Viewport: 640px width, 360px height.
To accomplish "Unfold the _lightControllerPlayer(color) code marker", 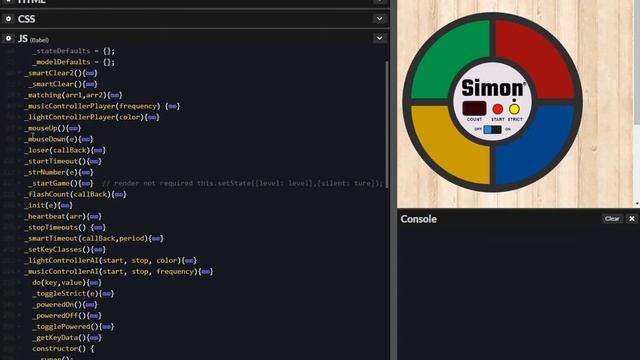I will pos(152,117).
